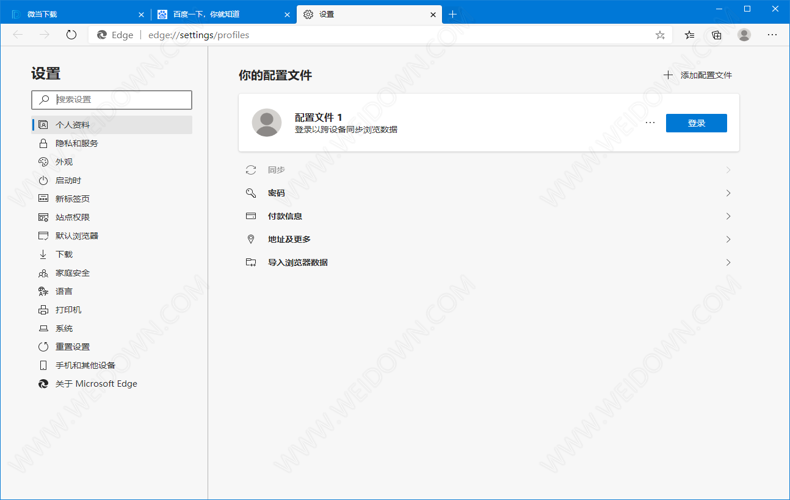Expand the 密码 passwords row
Image resolution: width=790 pixels, height=500 pixels.
click(488, 193)
